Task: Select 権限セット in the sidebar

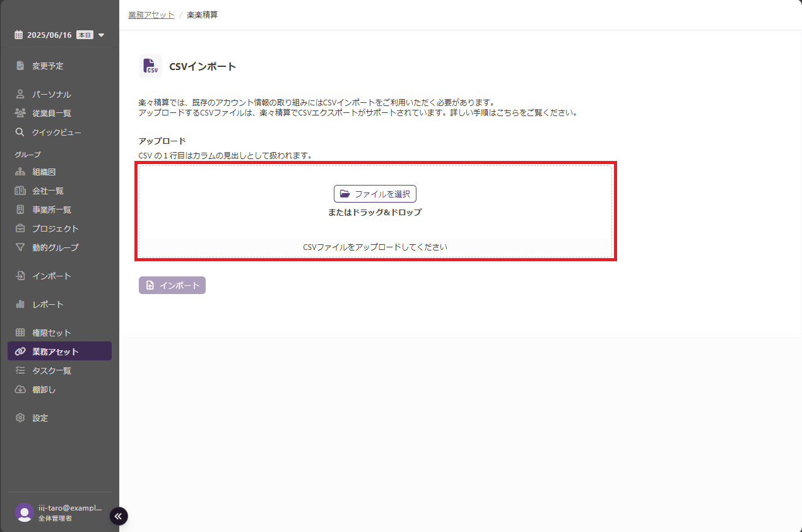Action: (x=51, y=333)
